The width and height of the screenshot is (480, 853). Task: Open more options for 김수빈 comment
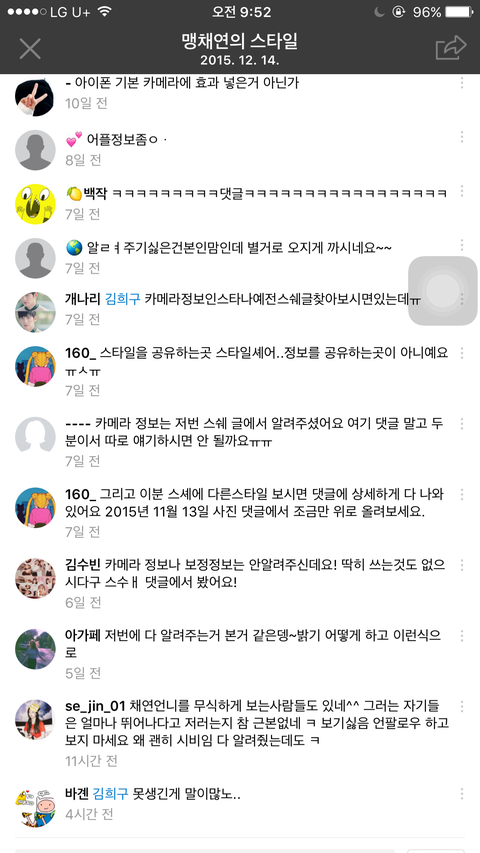coord(461,565)
